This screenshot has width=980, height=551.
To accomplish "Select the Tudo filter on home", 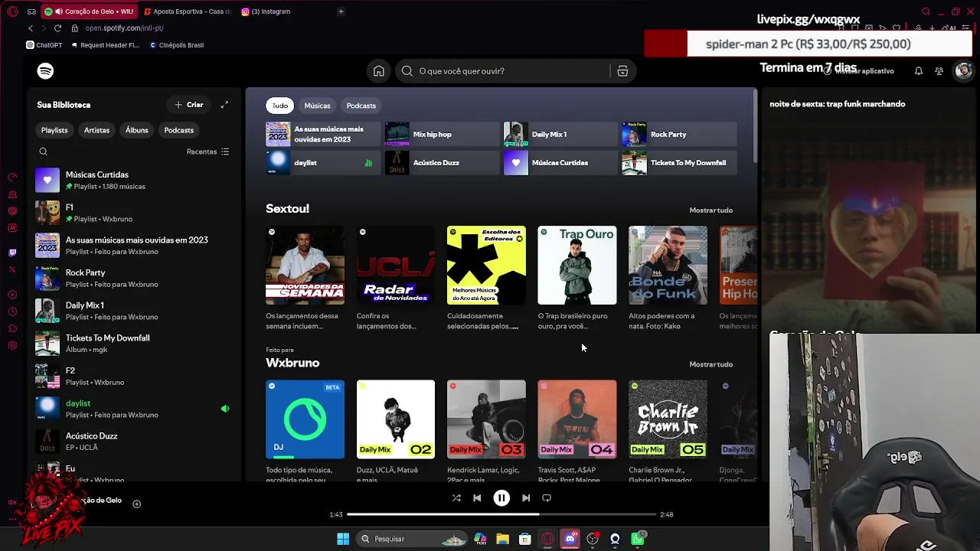I will (280, 106).
